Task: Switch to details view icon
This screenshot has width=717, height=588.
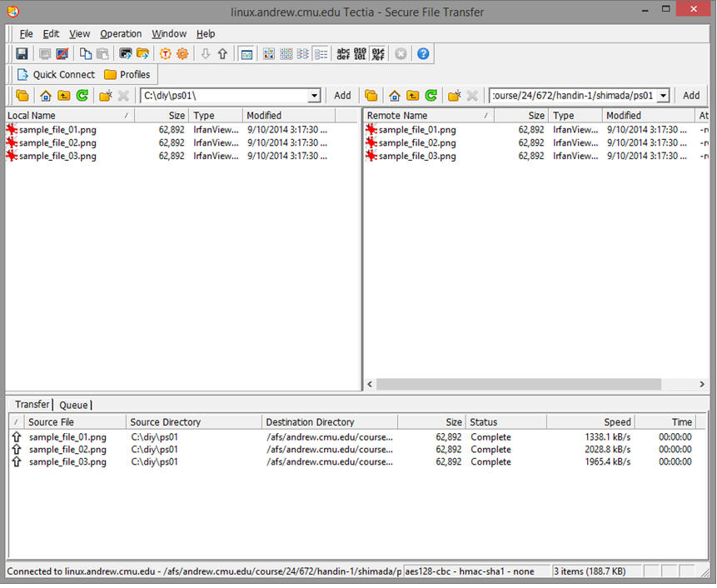Action: pos(321,54)
